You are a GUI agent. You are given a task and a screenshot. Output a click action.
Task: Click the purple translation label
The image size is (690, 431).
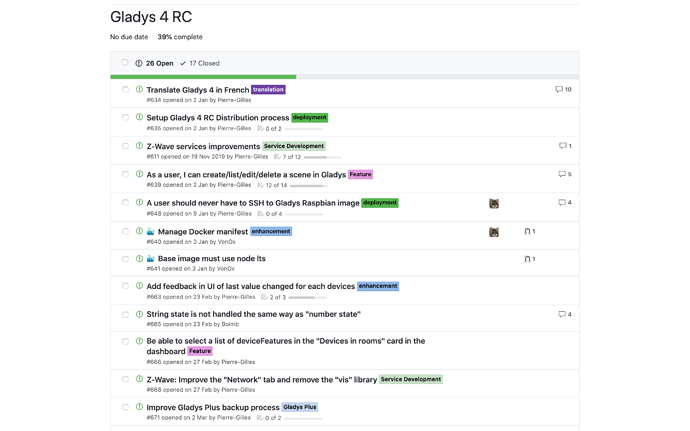tap(268, 89)
